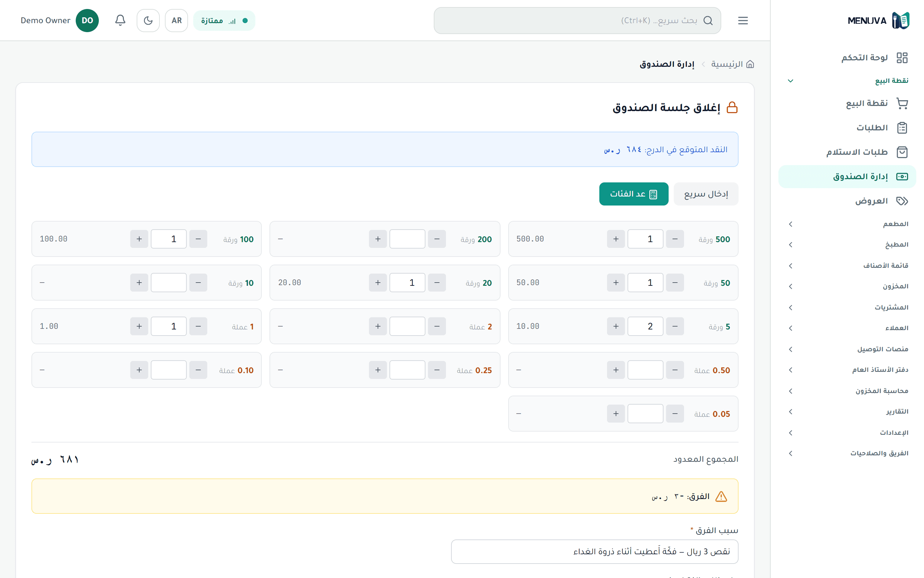This screenshot has width=924, height=578.
Task: Expand قائمة الأصناف sidebar section
Action: click(x=847, y=266)
